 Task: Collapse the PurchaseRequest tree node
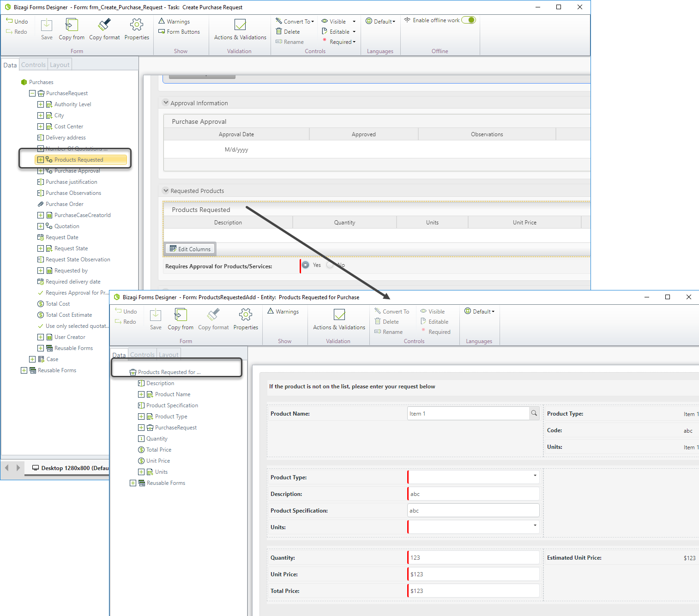point(32,93)
